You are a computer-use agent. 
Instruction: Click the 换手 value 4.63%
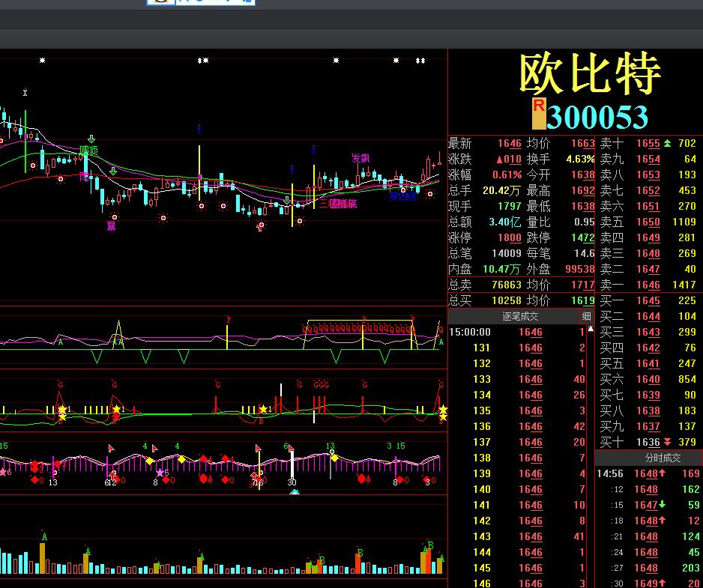point(580,159)
